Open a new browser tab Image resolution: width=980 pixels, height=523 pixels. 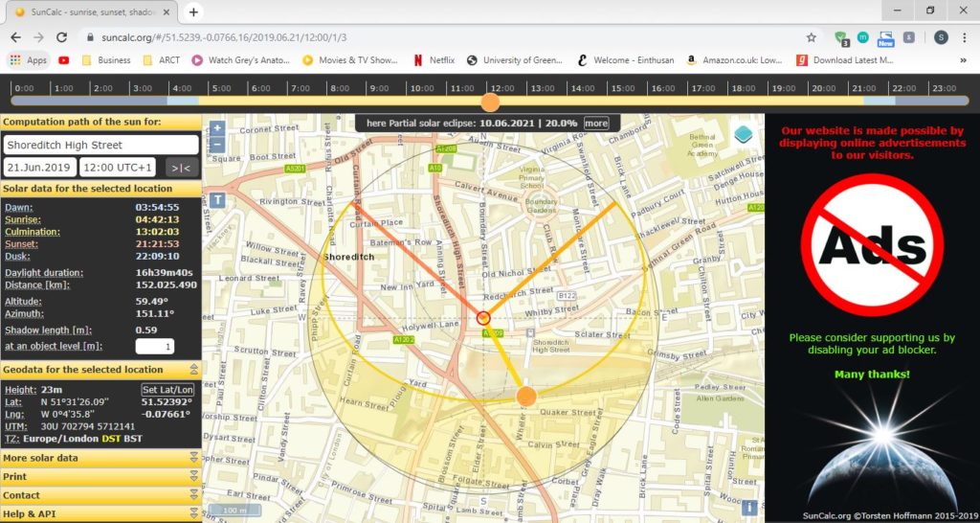193,11
